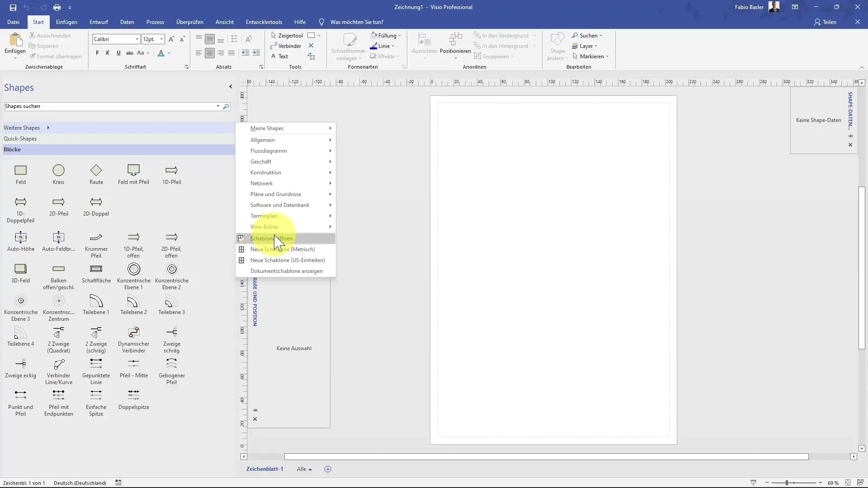Open the Einfügen ribbon tab
Viewport: 868px width, 488px height.
coord(66,22)
